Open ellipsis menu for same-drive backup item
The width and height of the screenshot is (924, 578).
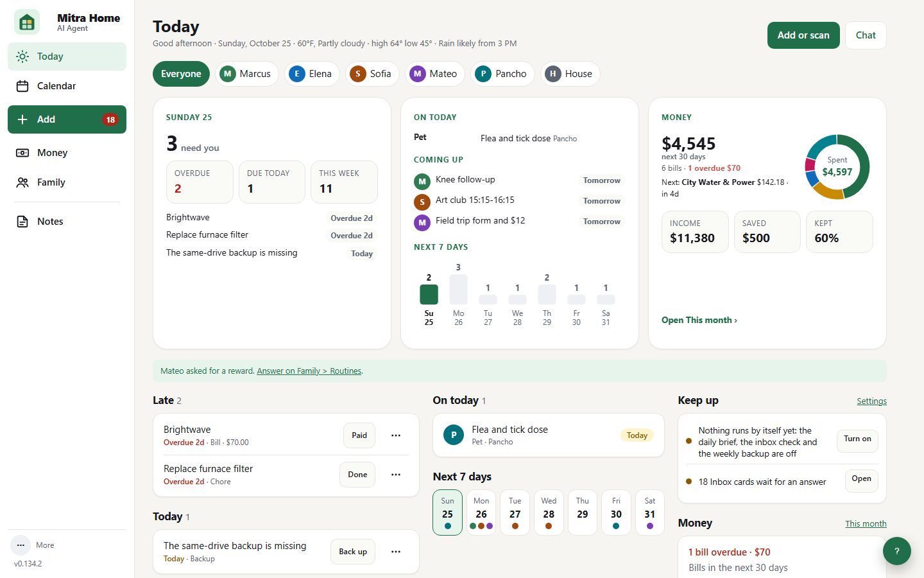396,552
